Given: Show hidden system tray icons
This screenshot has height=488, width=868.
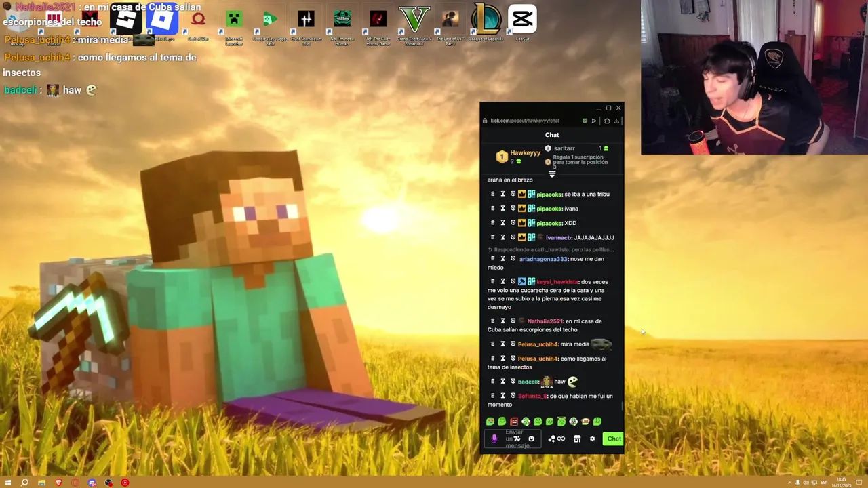Looking at the screenshot, I should (x=789, y=483).
